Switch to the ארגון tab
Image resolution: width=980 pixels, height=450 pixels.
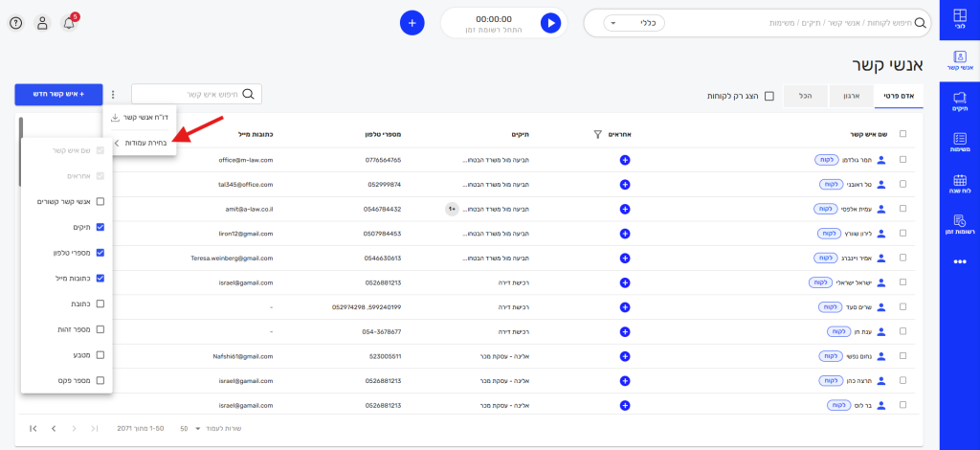tap(851, 96)
